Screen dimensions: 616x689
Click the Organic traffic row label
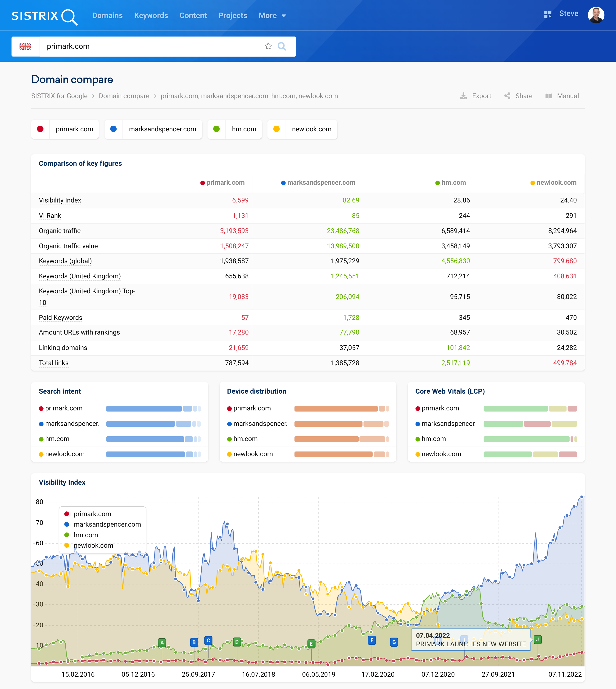click(59, 231)
